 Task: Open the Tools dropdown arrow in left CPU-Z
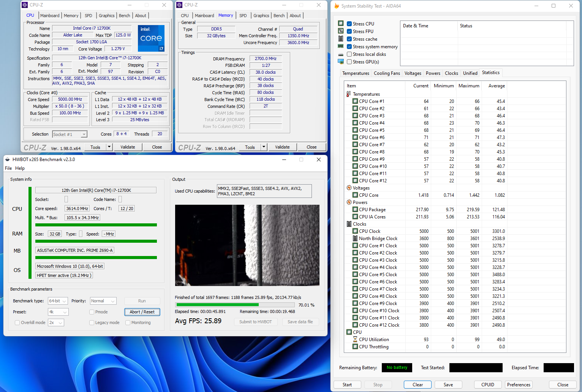(x=109, y=147)
